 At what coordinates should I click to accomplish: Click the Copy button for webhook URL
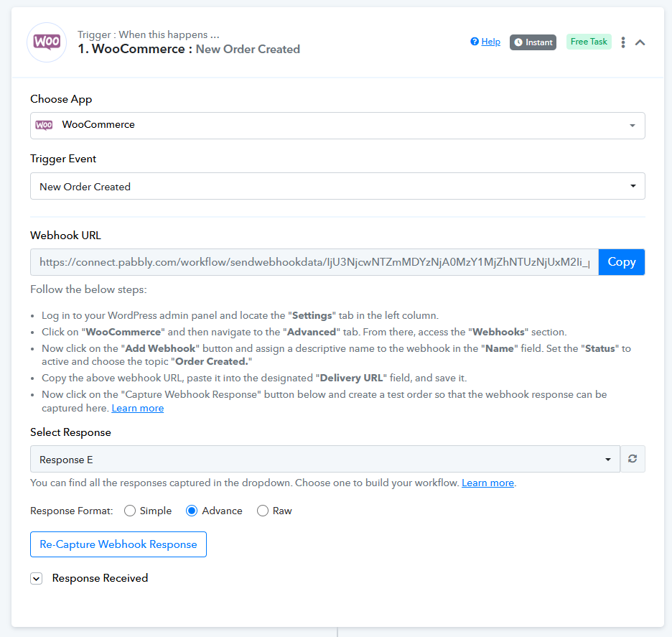point(622,262)
